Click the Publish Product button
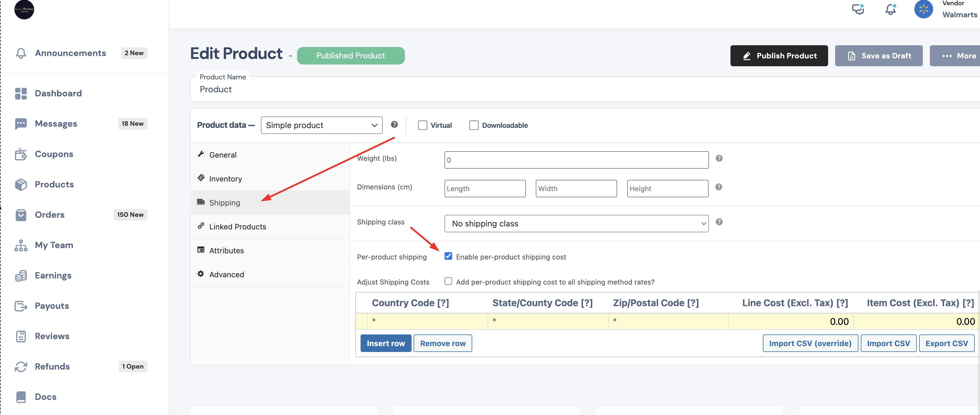This screenshot has height=415, width=980. coord(779,55)
